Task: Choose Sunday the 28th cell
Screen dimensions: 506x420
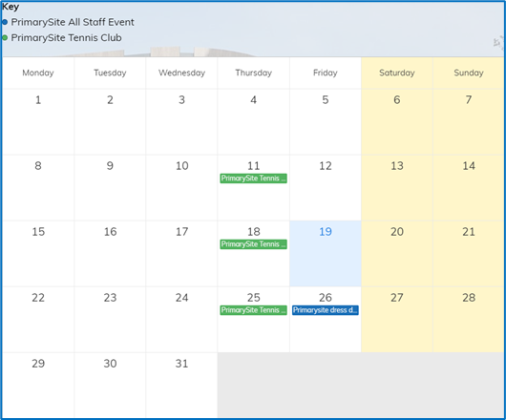Action: pos(469,320)
